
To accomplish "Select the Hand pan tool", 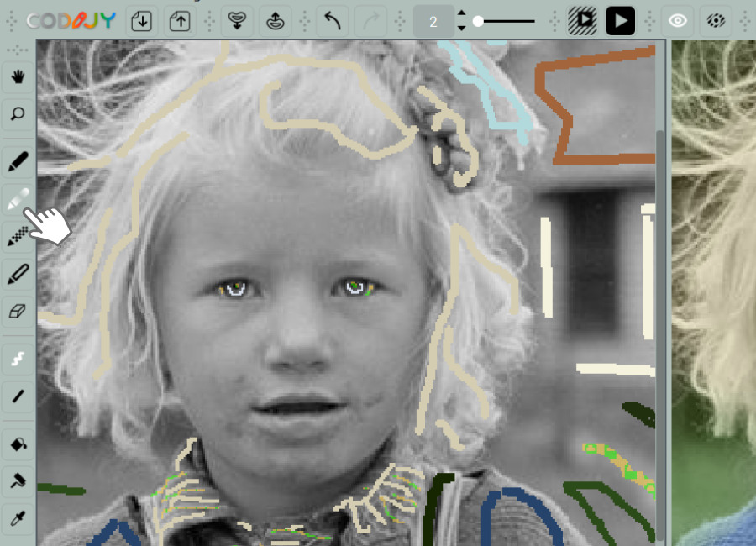I will pyautogui.click(x=18, y=76).
